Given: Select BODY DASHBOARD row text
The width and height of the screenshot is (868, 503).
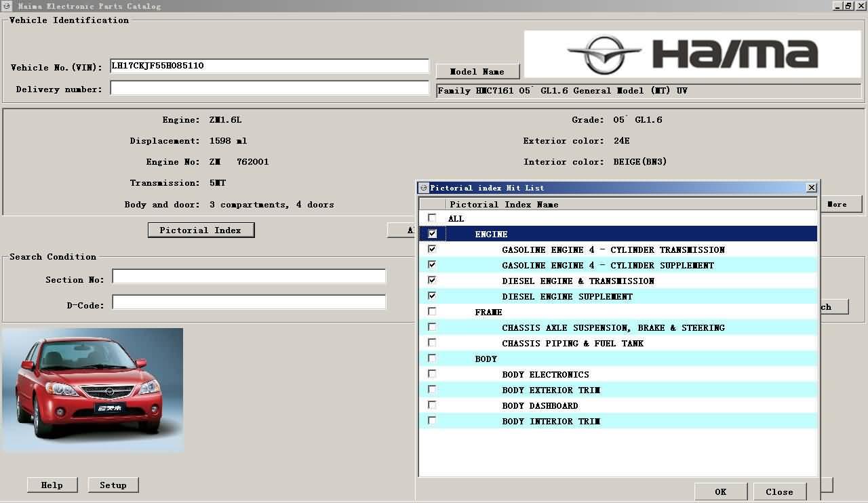Looking at the screenshot, I should (x=540, y=405).
